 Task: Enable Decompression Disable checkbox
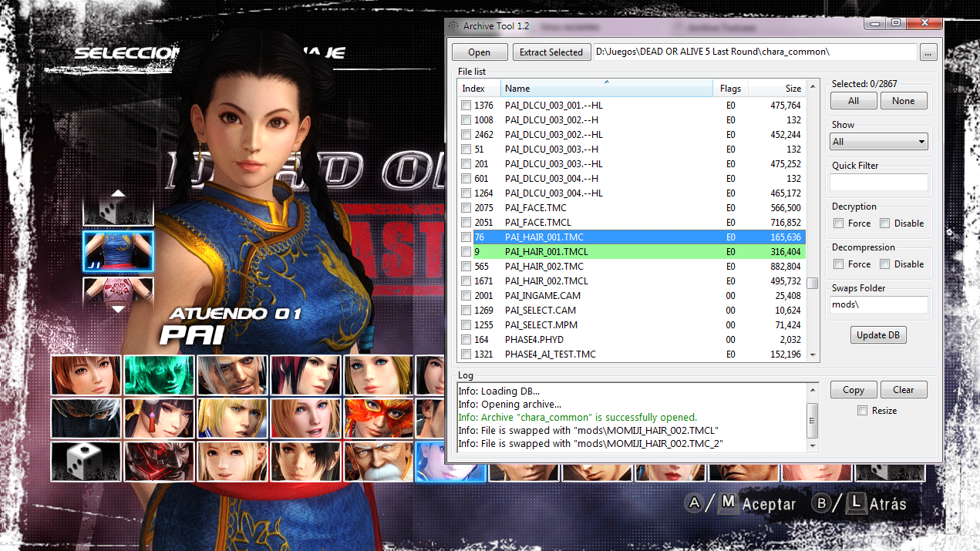click(884, 264)
